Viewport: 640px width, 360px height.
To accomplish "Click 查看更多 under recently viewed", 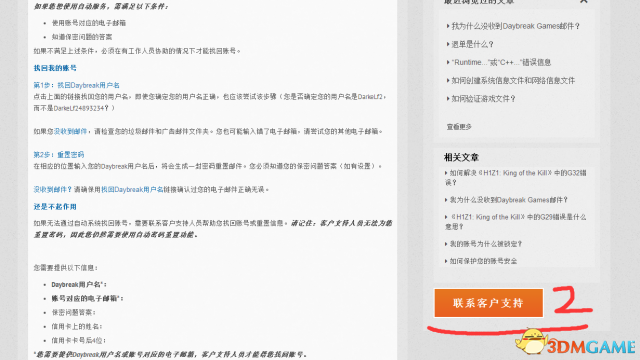I will [x=459, y=127].
